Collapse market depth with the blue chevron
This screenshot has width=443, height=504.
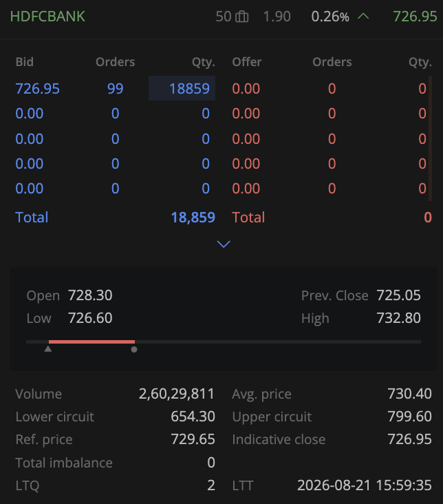click(x=224, y=244)
